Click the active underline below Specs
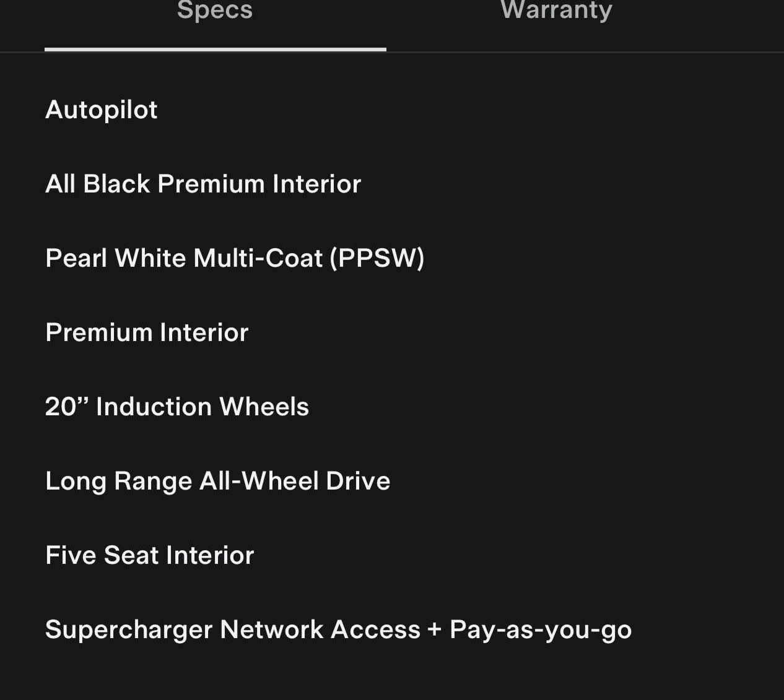Viewport: 784px width, 700px height. [x=215, y=49]
